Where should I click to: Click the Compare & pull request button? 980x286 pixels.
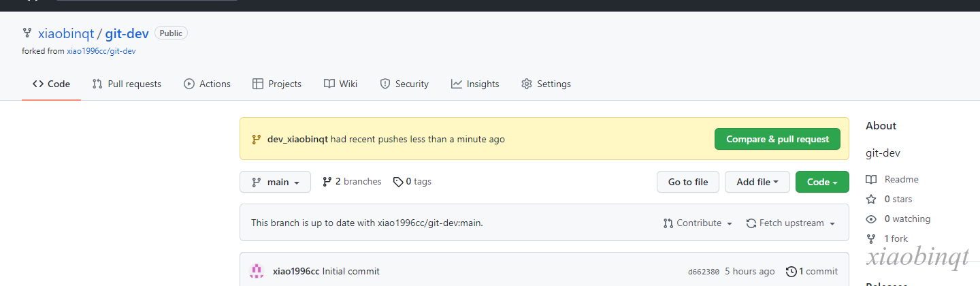(x=777, y=139)
